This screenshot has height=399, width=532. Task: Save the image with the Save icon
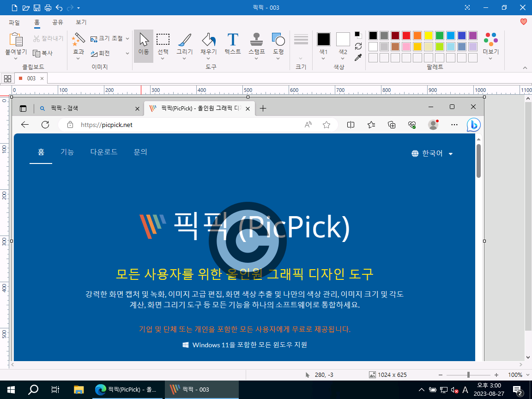click(x=36, y=7)
